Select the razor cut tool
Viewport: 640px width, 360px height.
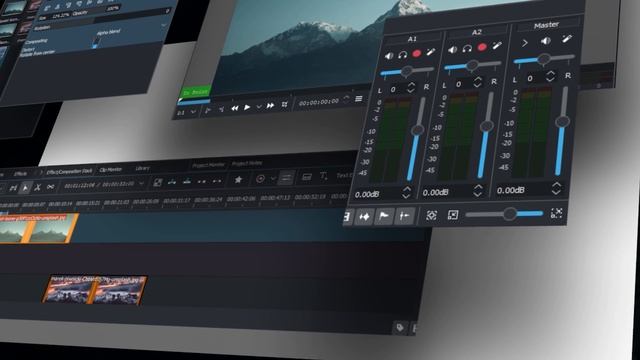coord(38,187)
